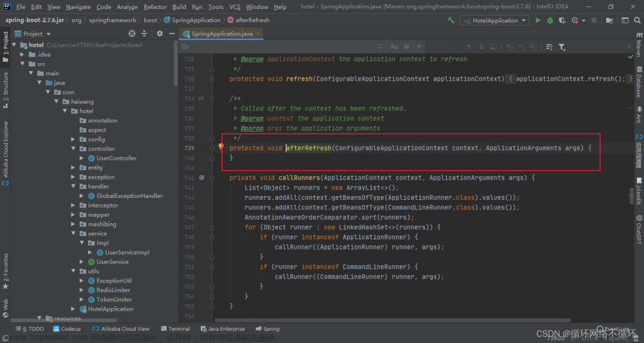Open the 6: TODO tool tab

pos(30,329)
